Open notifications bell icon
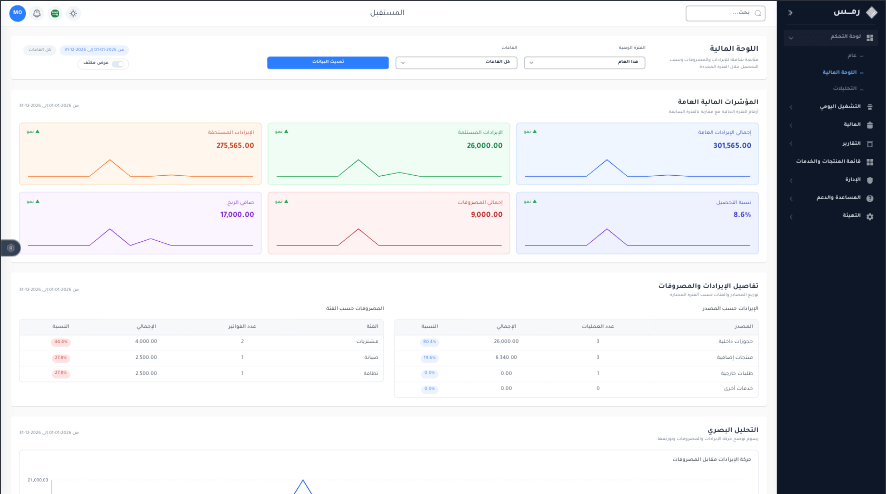Screen dimensions: 886x494 [37, 13]
